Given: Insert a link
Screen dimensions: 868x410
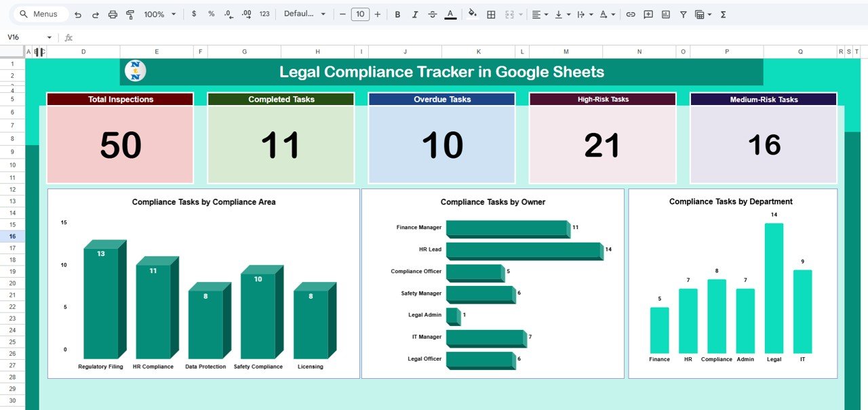Looking at the screenshot, I should coord(630,14).
